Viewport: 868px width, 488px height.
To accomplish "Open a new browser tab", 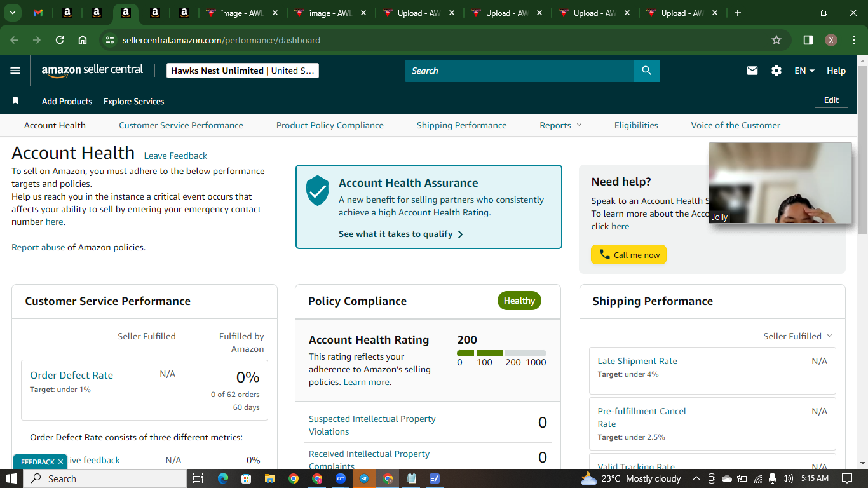I will 738,13.
